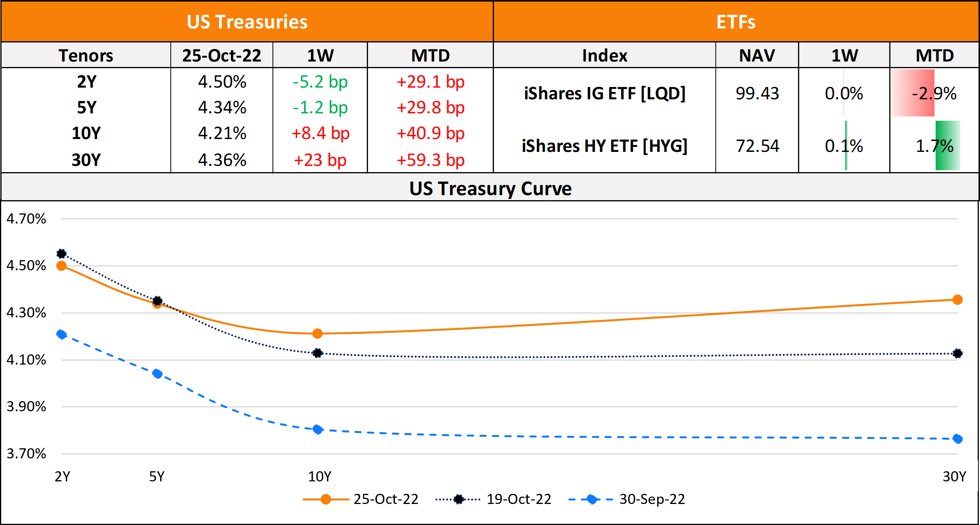Select the US Treasury Curve title
980x525 pixels.
pos(490,189)
